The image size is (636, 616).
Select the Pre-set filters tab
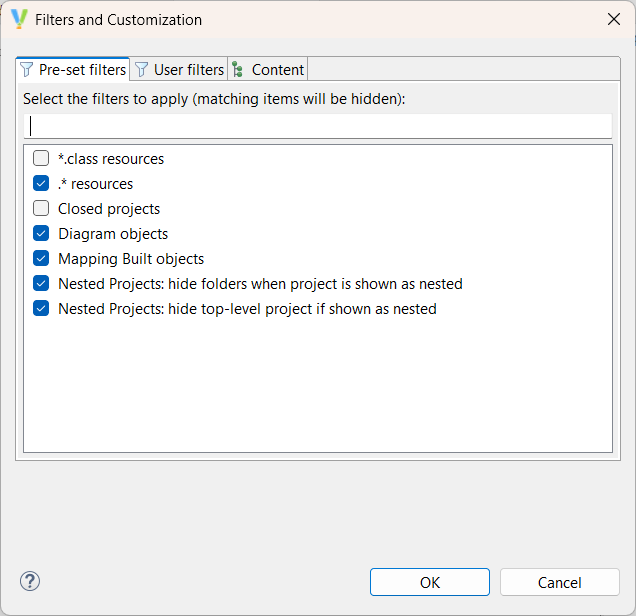(82, 70)
